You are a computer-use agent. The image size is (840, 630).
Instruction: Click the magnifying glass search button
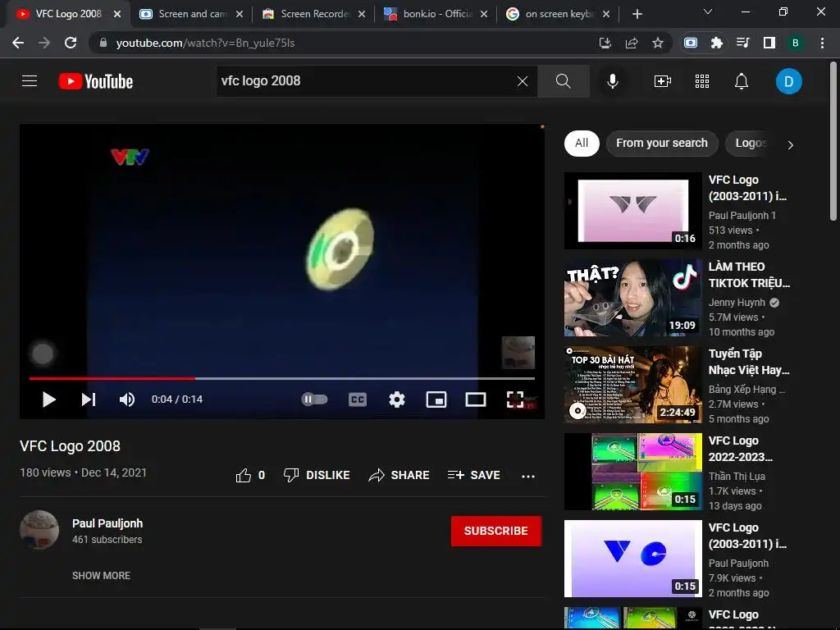pyautogui.click(x=563, y=81)
